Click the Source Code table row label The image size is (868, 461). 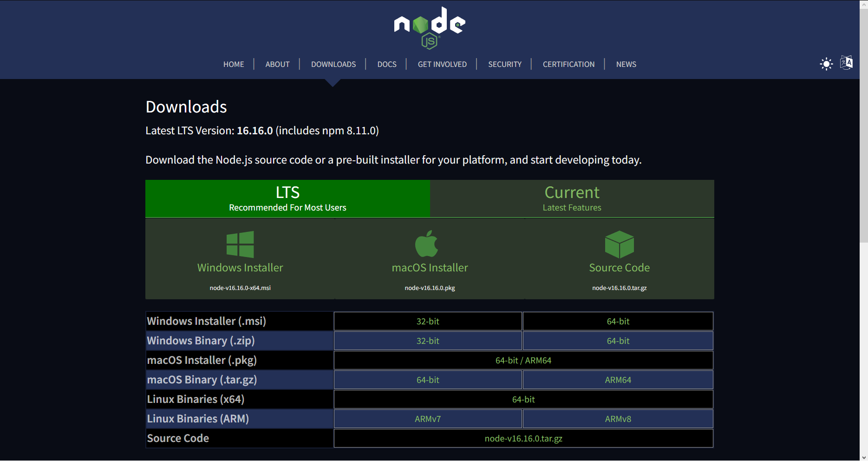178,438
